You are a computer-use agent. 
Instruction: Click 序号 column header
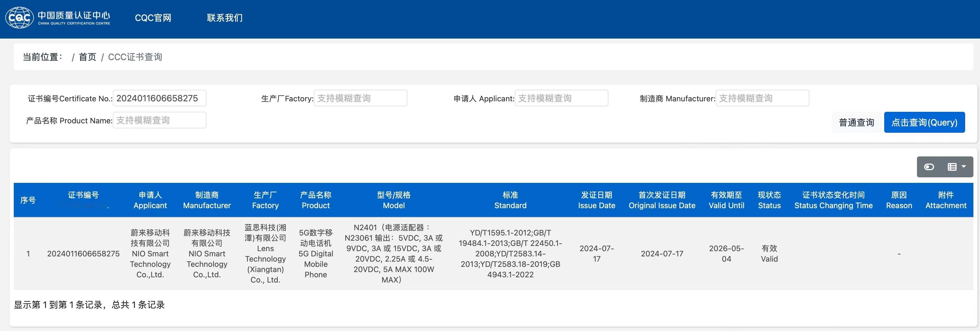[28, 200]
